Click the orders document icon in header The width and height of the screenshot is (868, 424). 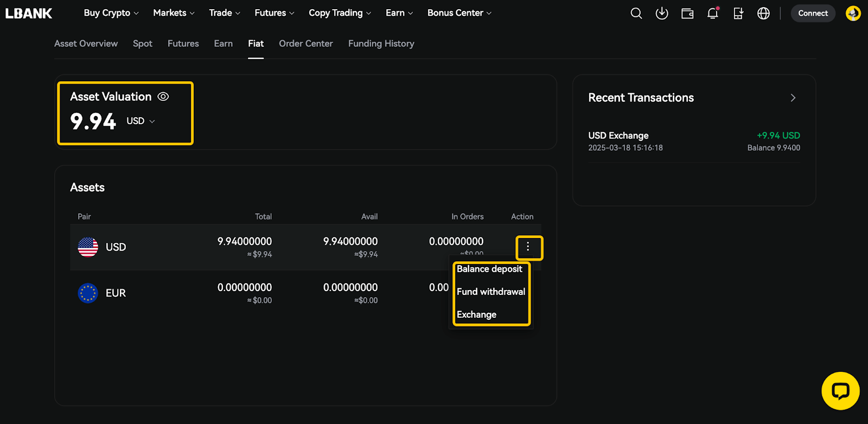tap(738, 13)
